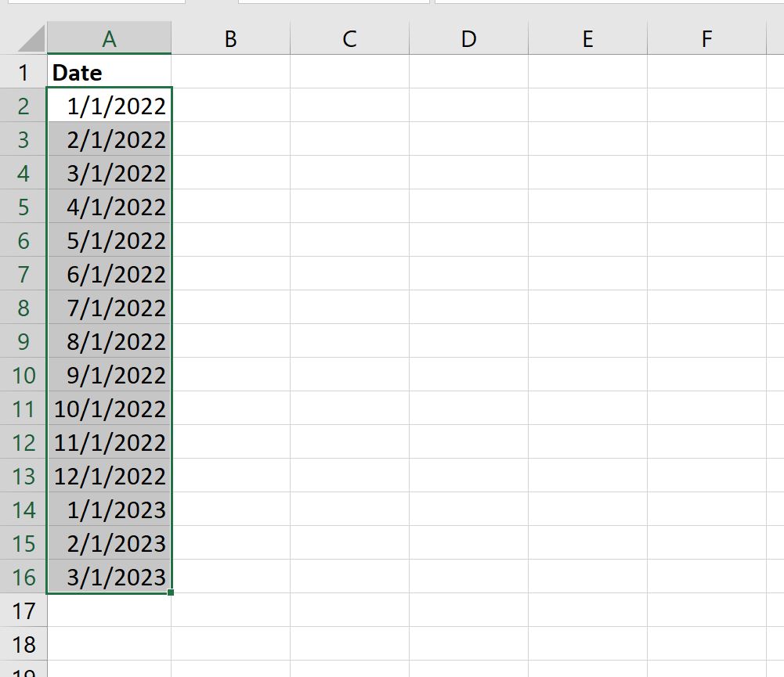This screenshot has width=784, height=677.
Task: Select row 17 by its row number
Action: pos(23,610)
